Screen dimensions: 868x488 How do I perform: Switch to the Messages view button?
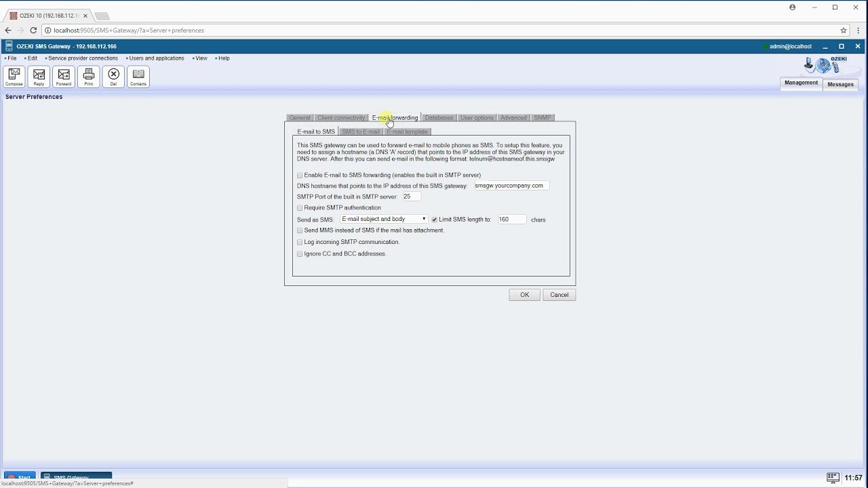pos(840,84)
